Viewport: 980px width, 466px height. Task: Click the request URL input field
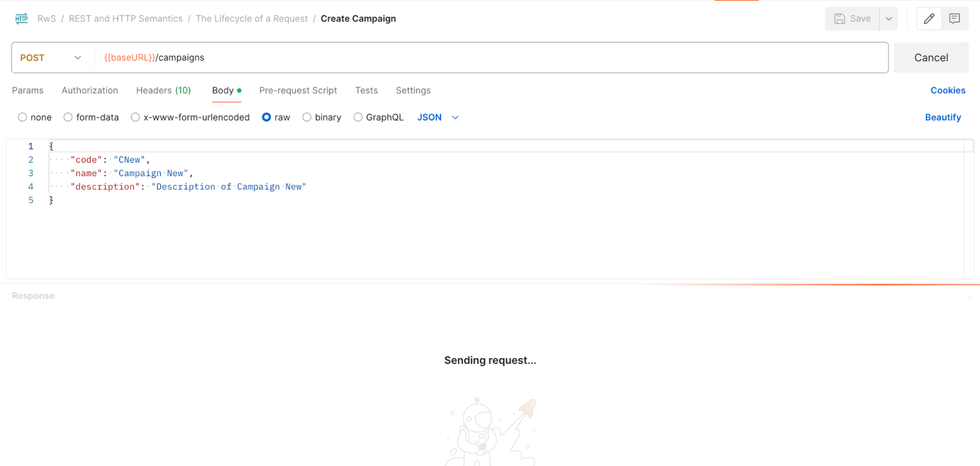[x=490, y=58]
